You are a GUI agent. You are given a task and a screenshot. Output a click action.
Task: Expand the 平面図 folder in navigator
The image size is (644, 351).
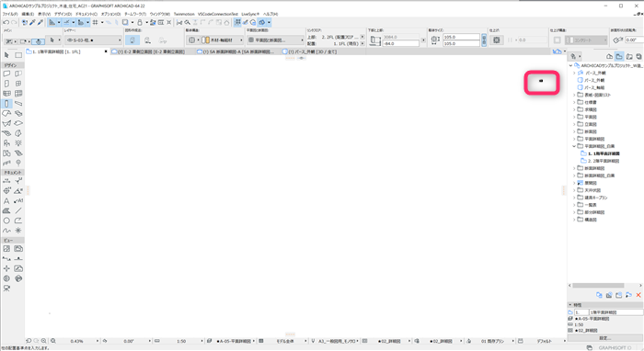[574, 117]
